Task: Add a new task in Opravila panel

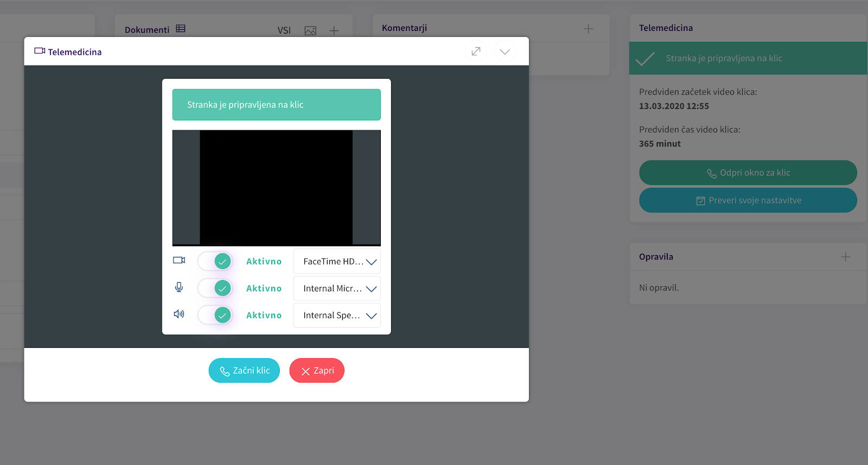Action: point(845,257)
